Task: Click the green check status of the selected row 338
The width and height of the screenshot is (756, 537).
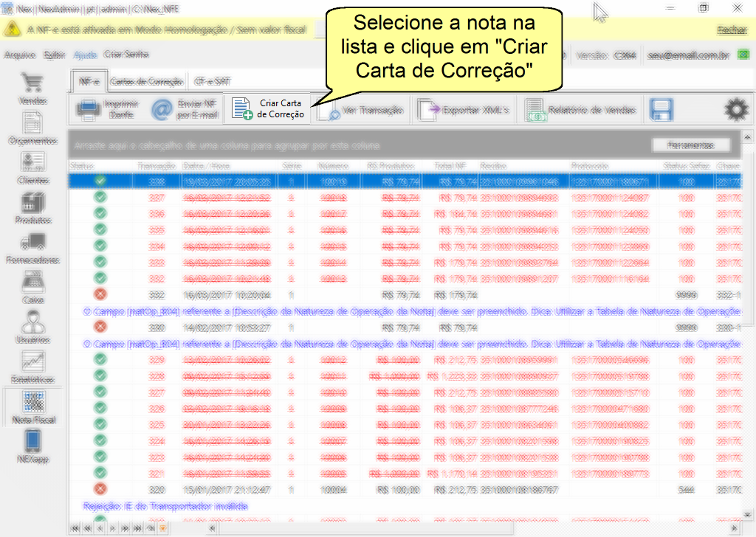Action: click(x=100, y=181)
